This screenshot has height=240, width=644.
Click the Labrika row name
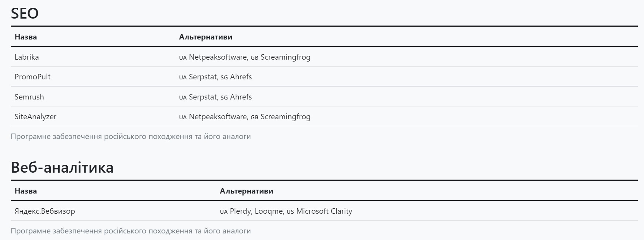pyautogui.click(x=27, y=57)
